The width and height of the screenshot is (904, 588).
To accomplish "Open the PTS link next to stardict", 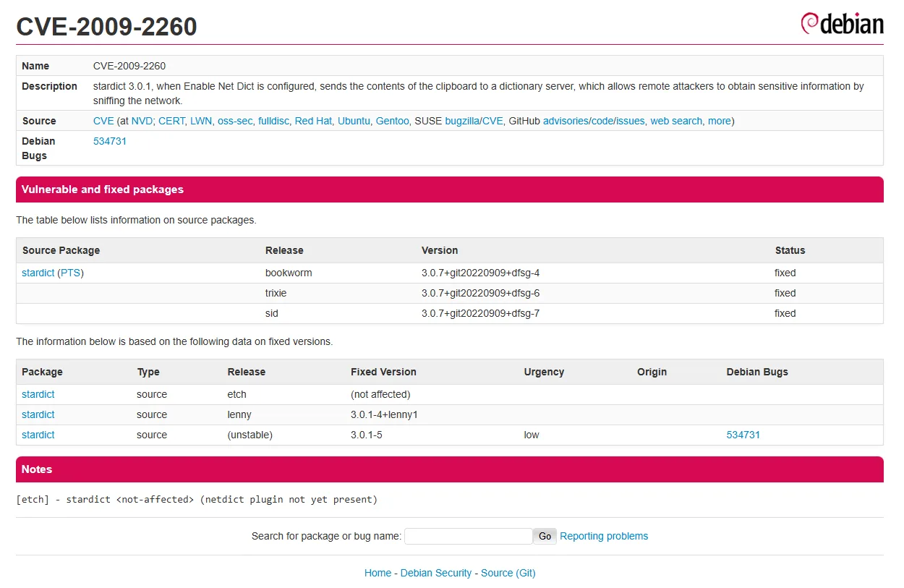I will [71, 273].
